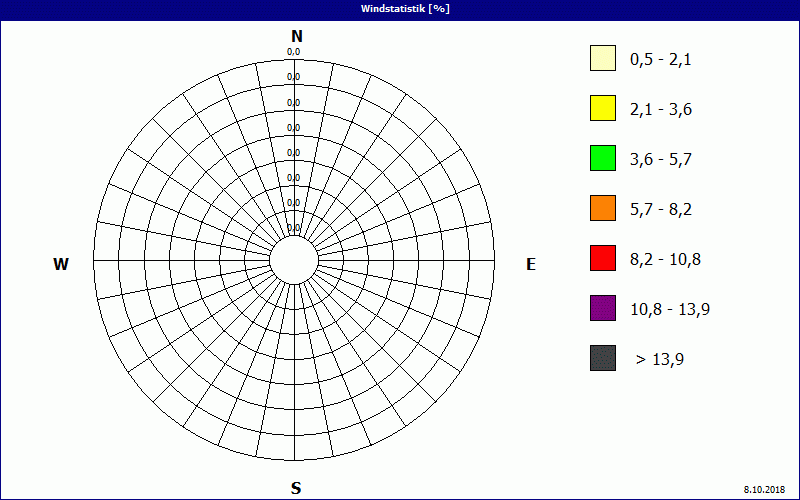Click the "3,6 - 5,7" legend label
800x500 pixels.
click(x=660, y=160)
